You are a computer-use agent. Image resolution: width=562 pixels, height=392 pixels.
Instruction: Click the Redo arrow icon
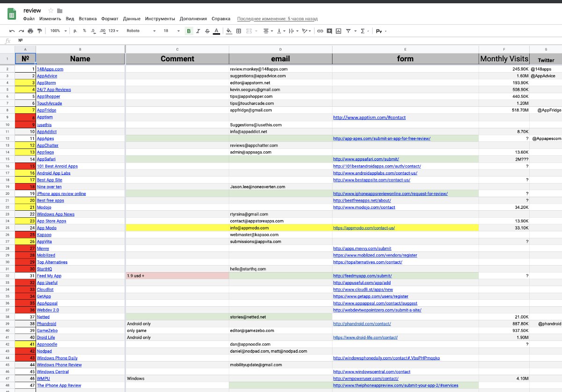click(x=21, y=31)
